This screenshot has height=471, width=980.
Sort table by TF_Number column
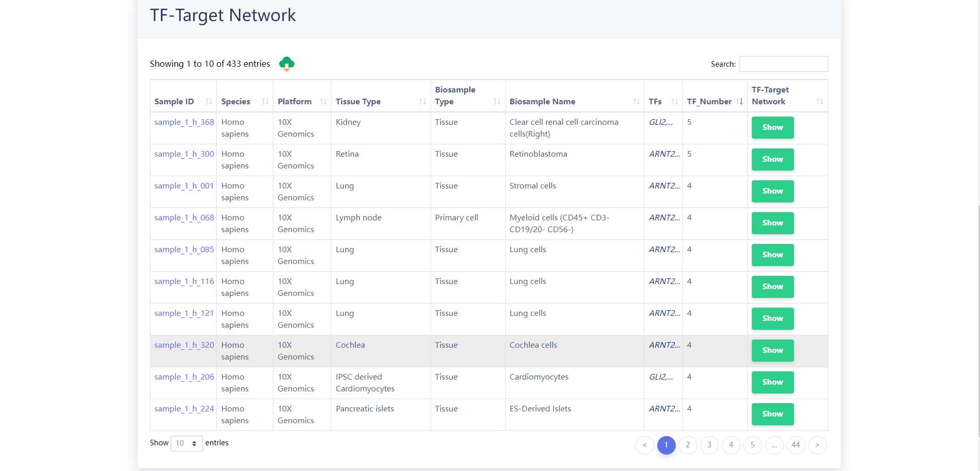[x=715, y=96]
